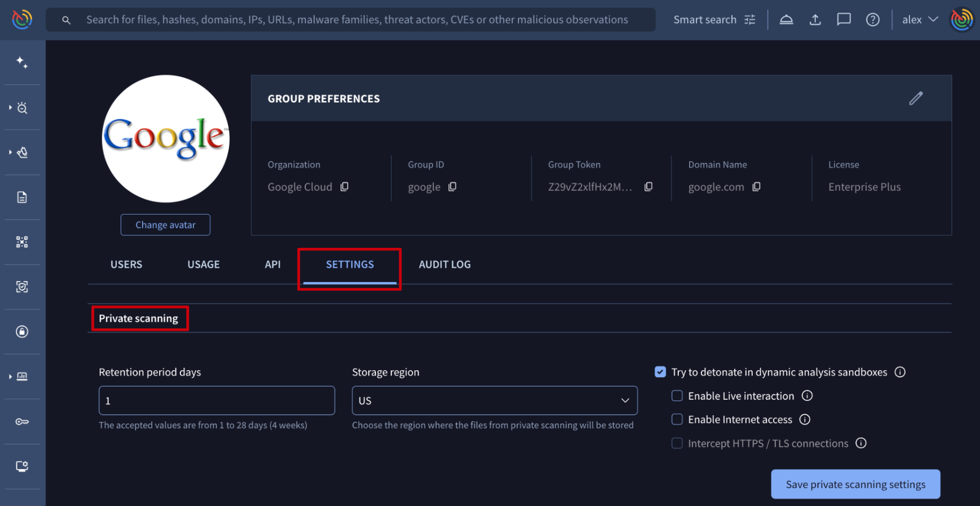Edit group preferences with the pencil icon
The image size is (980, 506).
(916, 99)
